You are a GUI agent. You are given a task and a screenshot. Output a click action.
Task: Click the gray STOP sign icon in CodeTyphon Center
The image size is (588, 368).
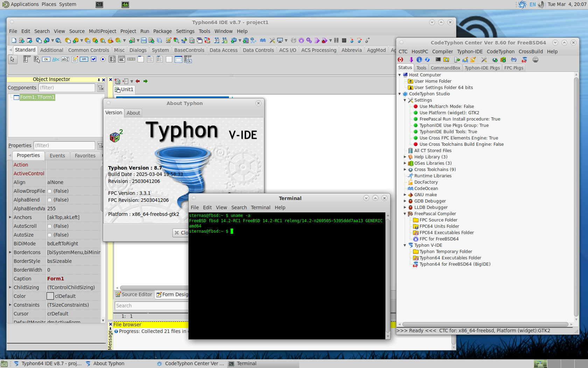(x=535, y=60)
